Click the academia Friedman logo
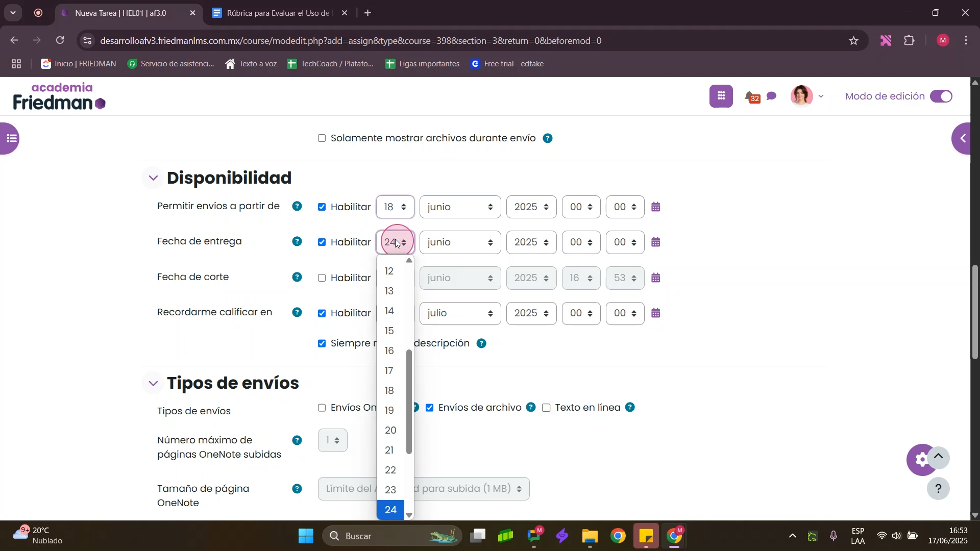980x551 pixels. coord(59,96)
